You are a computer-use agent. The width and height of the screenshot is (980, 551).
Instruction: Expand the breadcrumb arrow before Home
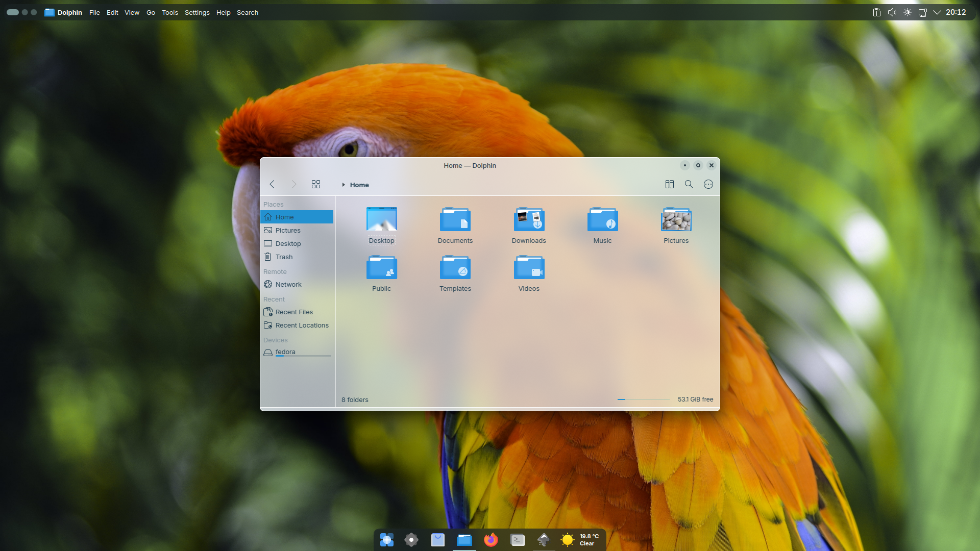(344, 185)
